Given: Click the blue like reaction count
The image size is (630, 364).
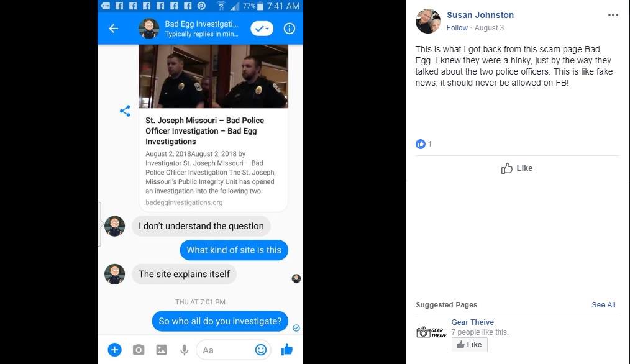Looking at the screenshot, I should pos(424,144).
